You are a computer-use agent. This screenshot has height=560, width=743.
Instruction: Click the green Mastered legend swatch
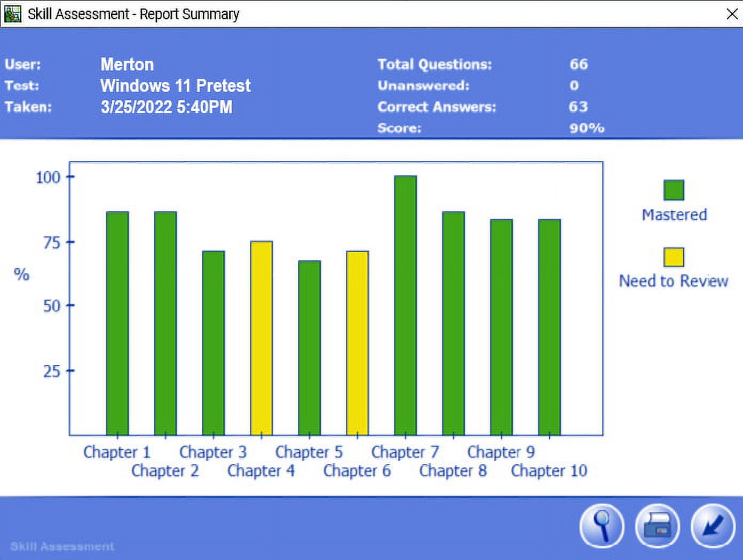point(674,190)
